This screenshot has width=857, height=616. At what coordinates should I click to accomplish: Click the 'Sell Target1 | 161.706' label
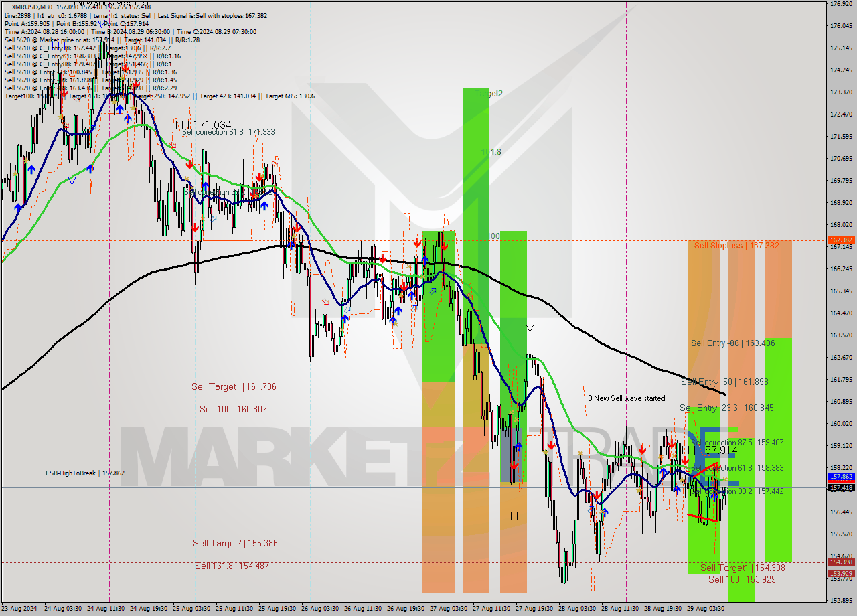(234, 386)
